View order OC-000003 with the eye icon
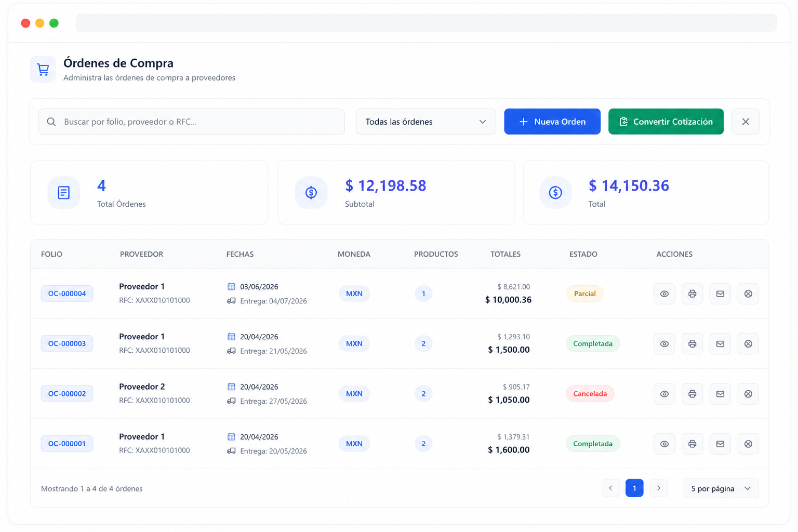The image size is (798, 532). tap(664, 343)
